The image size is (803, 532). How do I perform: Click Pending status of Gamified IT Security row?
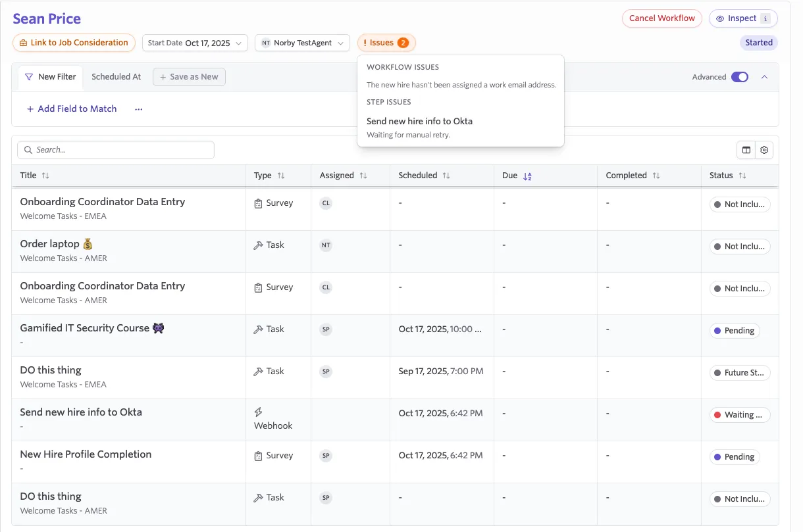tap(735, 331)
